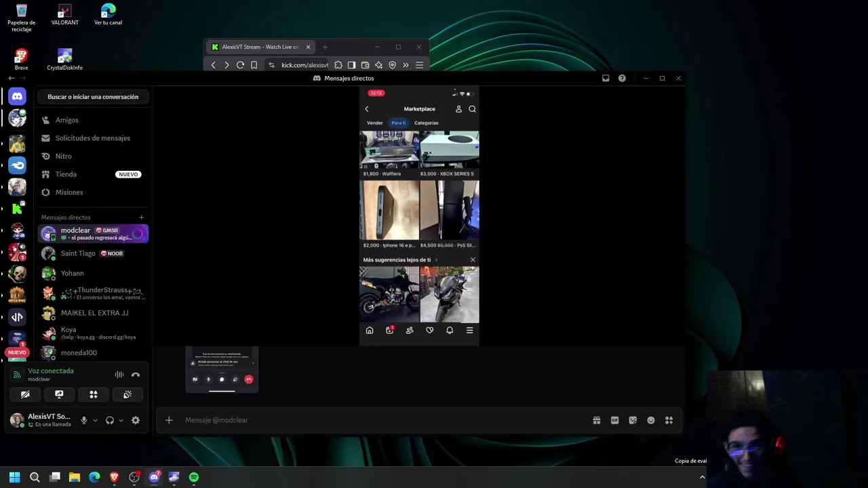The image size is (868, 488).
Task: Open the VALORANT desktop shortcut
Action: pyautogui.click(x=65, y=15)
